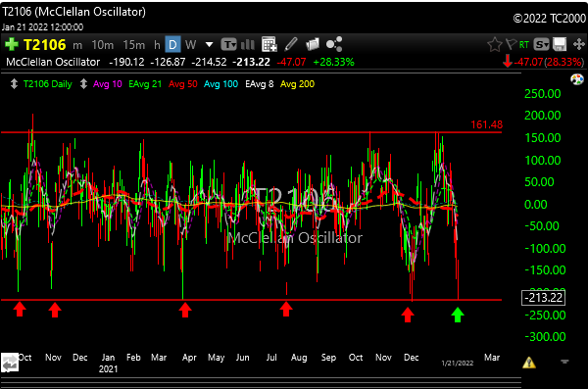Click the yellow T2106 symbol
Viewport: 588px width, 389px height.
point(45,45)
